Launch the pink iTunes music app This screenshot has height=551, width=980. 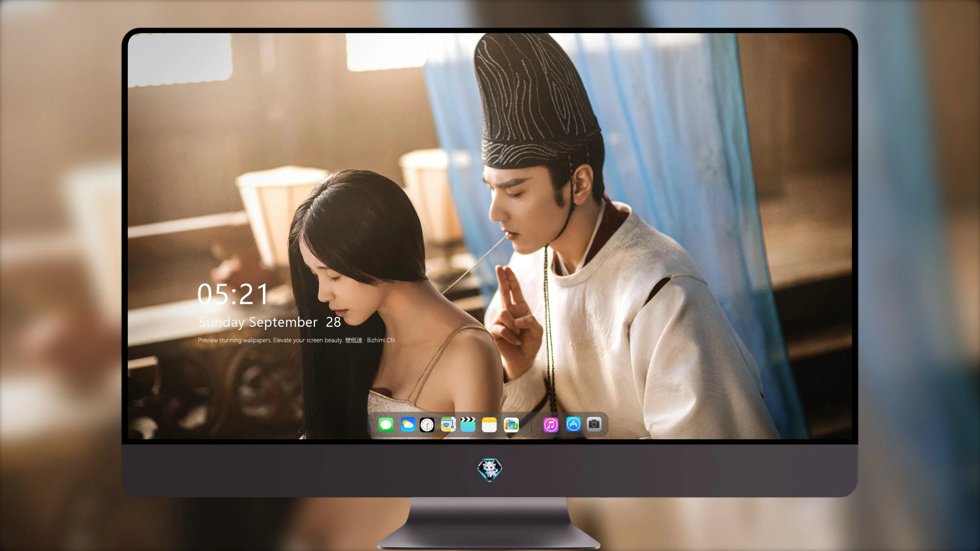pos(551,425)
